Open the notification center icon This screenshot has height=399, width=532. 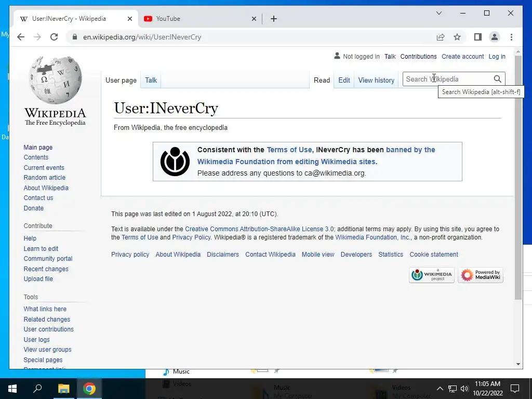515,389
